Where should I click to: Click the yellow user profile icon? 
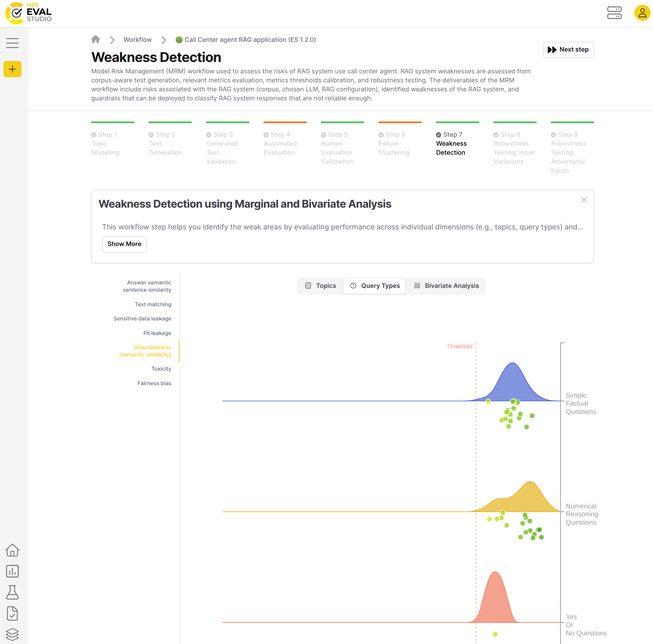coord(642,13)
